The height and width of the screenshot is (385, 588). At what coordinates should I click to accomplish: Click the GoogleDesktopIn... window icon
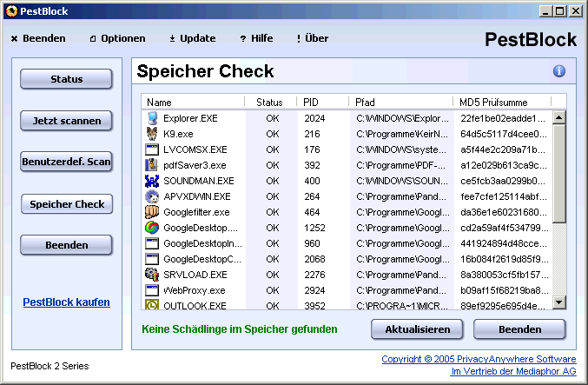pos(152,243)
